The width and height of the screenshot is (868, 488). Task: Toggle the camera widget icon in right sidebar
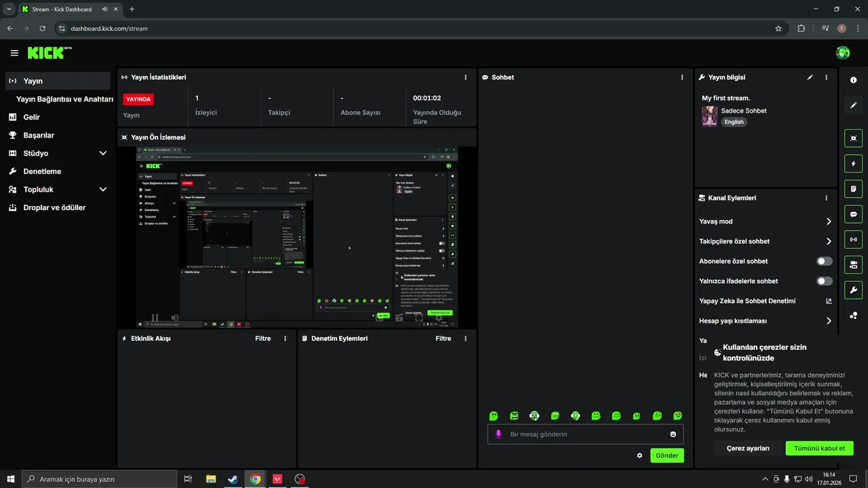coord(853,264)
